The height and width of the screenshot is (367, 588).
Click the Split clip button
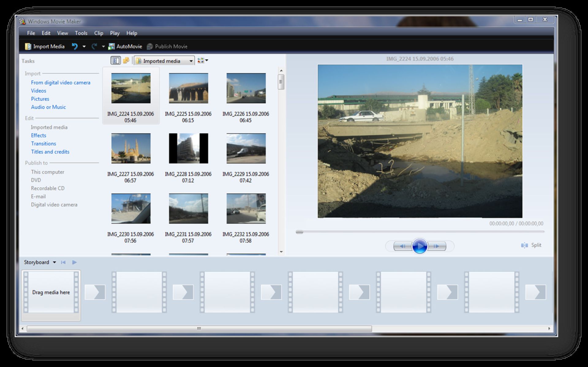pyautogui.click(x=531, y=245)
